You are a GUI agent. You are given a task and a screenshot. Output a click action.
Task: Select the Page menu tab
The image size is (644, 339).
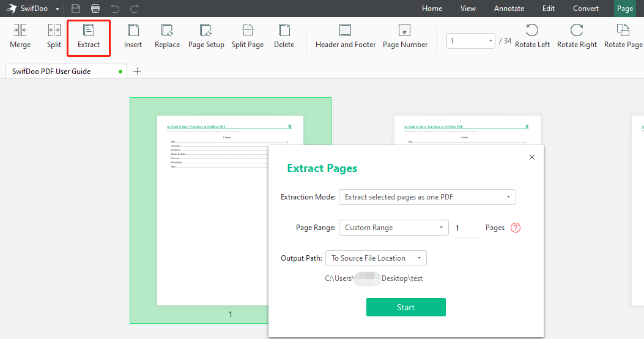(x=624, y=8)
